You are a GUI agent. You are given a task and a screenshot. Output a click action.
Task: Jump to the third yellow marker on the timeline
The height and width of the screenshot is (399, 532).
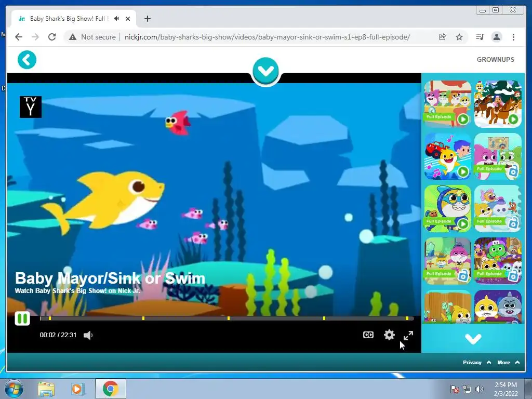click(x=229, y=318)
